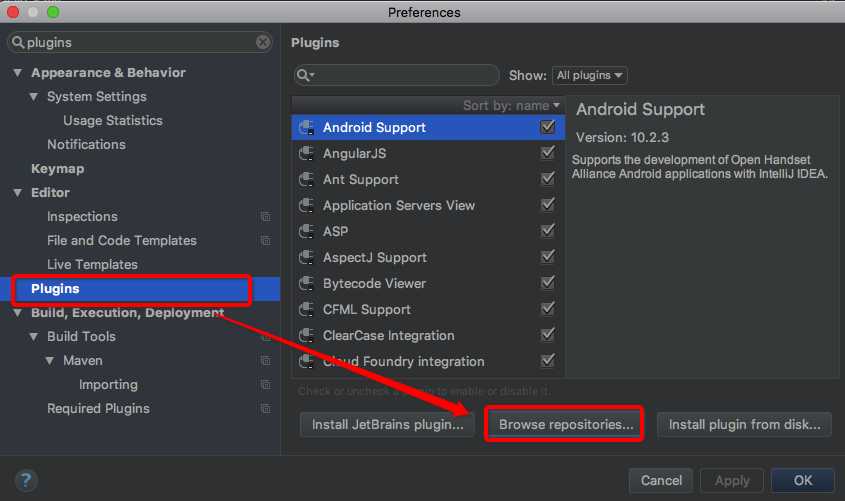
Task: Click the Apply button
Action: tap(732, 481)
